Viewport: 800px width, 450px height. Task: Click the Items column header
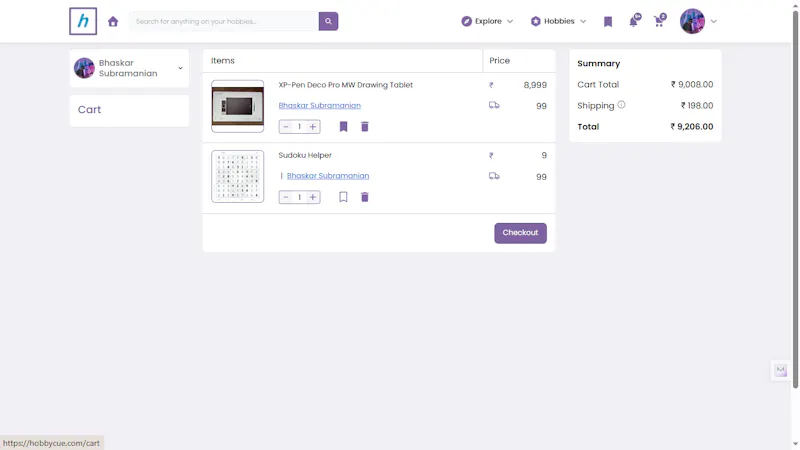coord(223,61)
